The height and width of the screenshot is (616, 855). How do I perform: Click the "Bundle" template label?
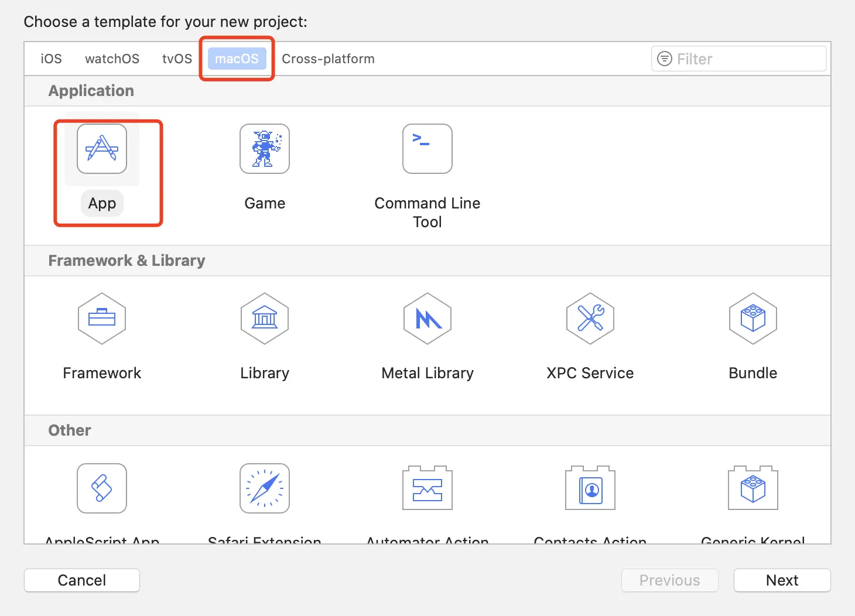pos(753,373)
